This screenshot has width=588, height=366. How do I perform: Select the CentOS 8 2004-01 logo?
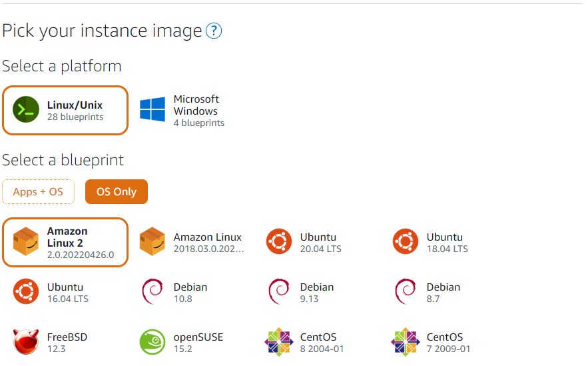click(279, 342)
